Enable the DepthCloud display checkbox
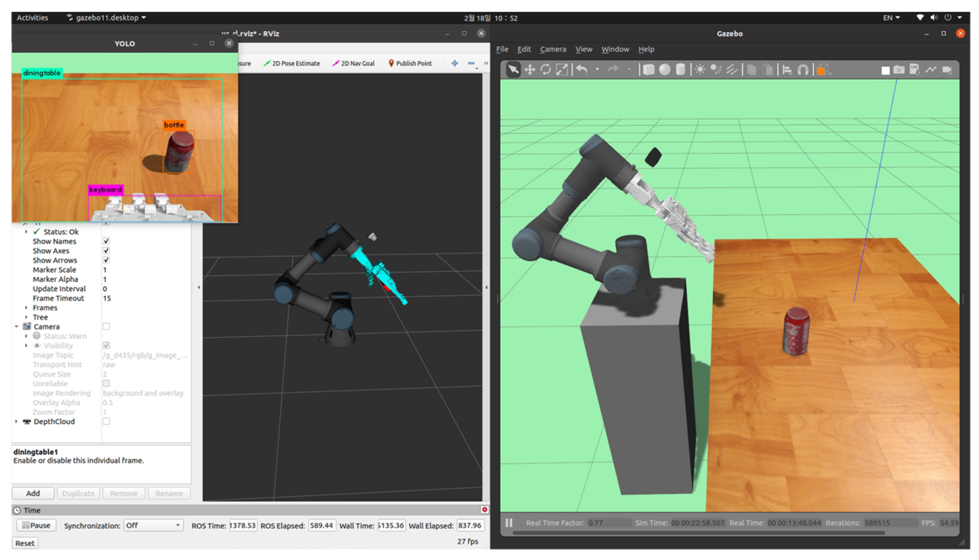Screen dimensions: 979x560 (x=106, y=421)
